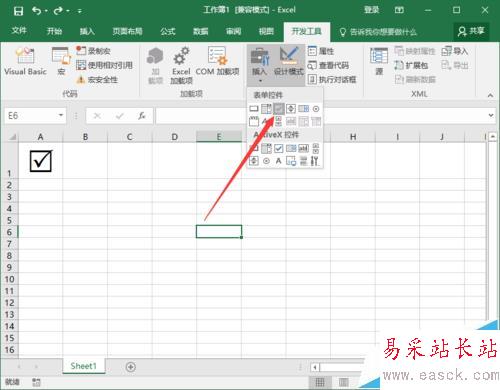Select form control Check Box icon

tap(278, 109)
